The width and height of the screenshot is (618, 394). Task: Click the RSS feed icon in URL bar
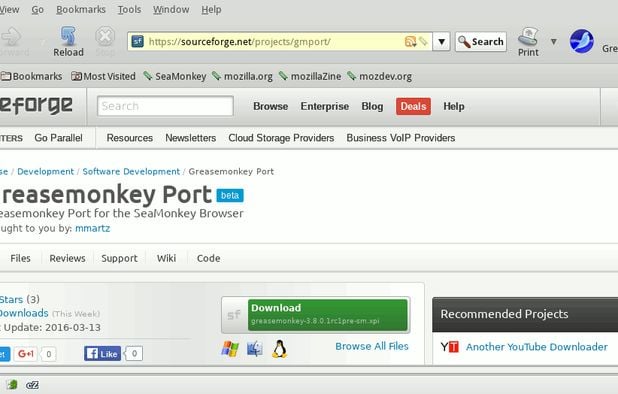[x=410, y=41]
